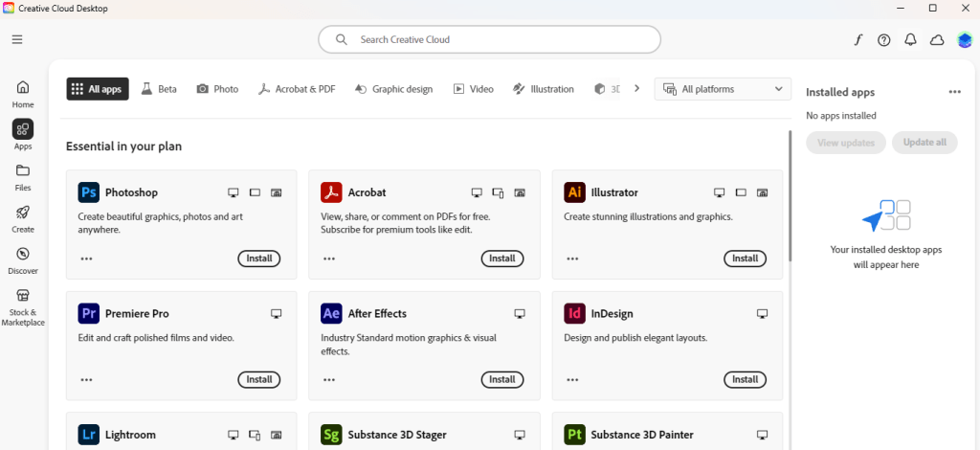
Task: Click the Substance 3D Stager Sg icon
Action: pos(331,435)
